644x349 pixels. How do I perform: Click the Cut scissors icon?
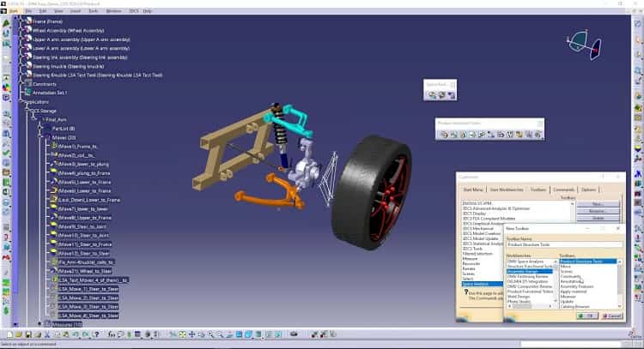[x=47, y=334]
